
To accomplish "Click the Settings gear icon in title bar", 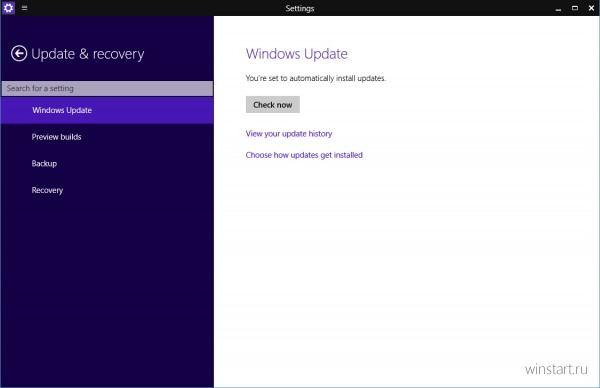I will pyautogui.click(x=8, y=8).
